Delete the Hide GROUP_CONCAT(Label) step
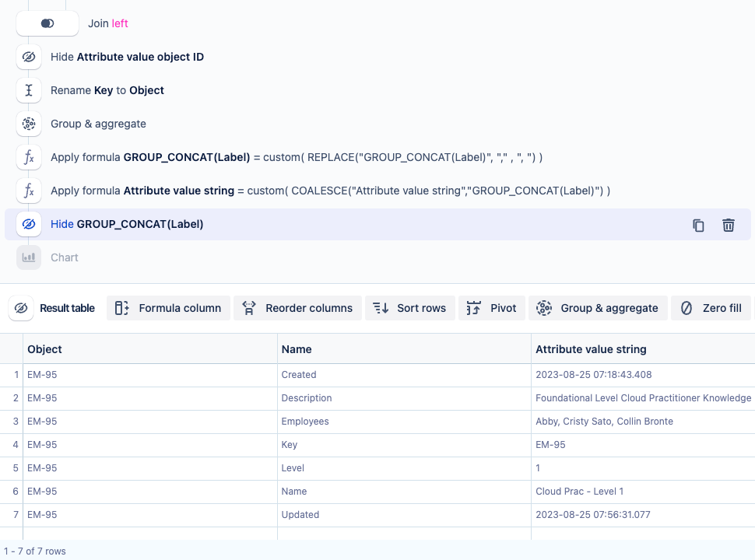Image resolution: width=755 pixels, height=560 pixels. tap(729, 225)
